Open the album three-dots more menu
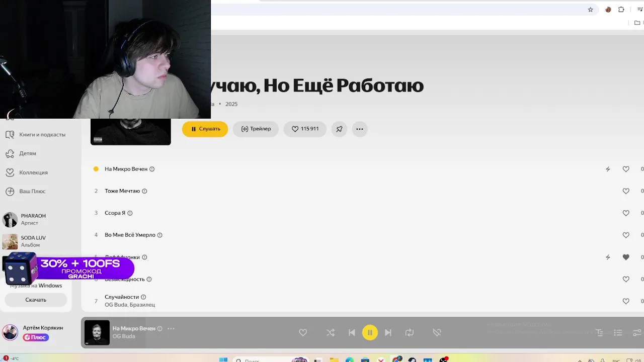Viewport: 644px width, 362px height. pyautogui.click(x=360, y=129)
